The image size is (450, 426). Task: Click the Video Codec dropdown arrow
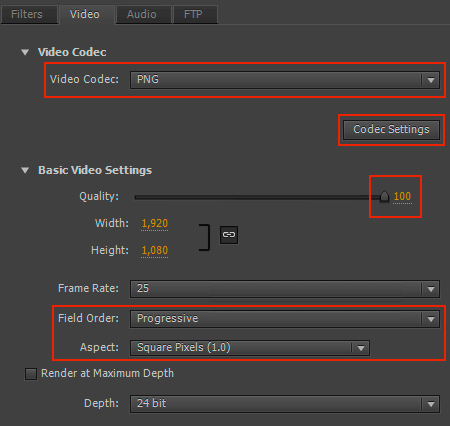431,80
